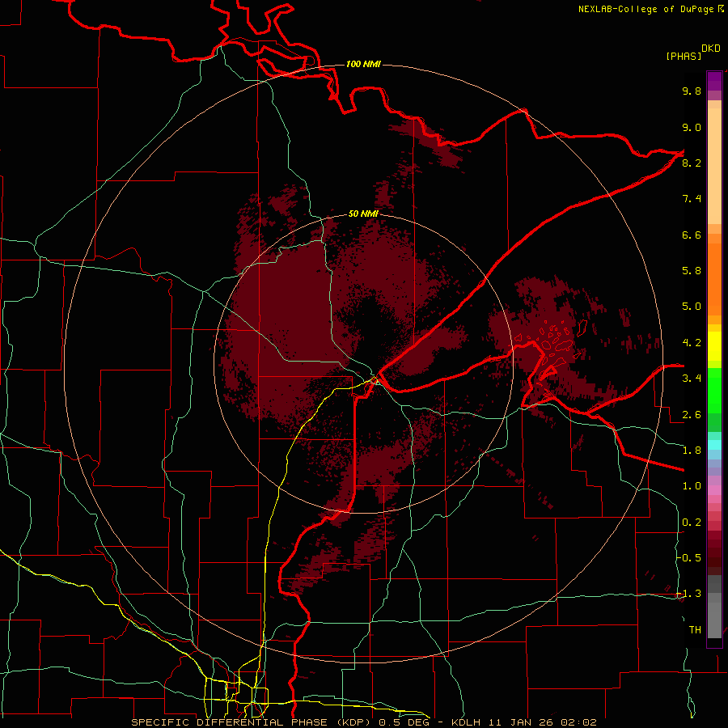Click the TH threshold label on scale
Screen dimensions: 728x728
pyautogui.click(x=695, y=630)
